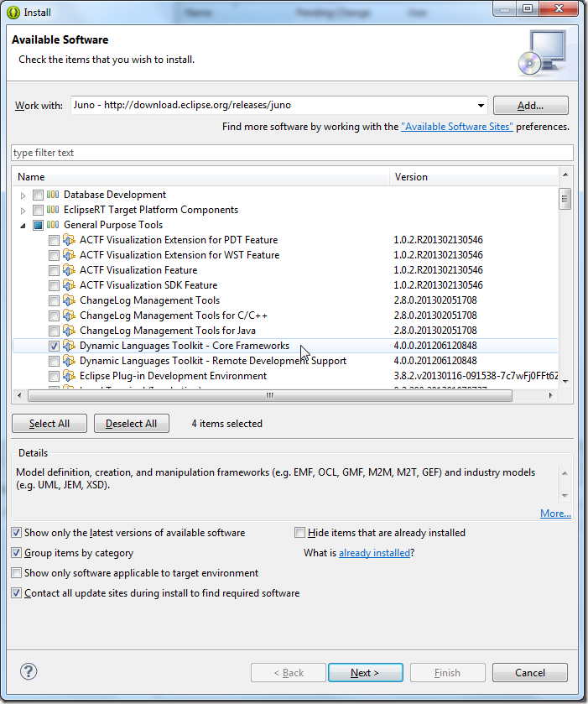Screen dimensions: 588x704
Task: Click Next to continue the install
Action: pos(366,673)
